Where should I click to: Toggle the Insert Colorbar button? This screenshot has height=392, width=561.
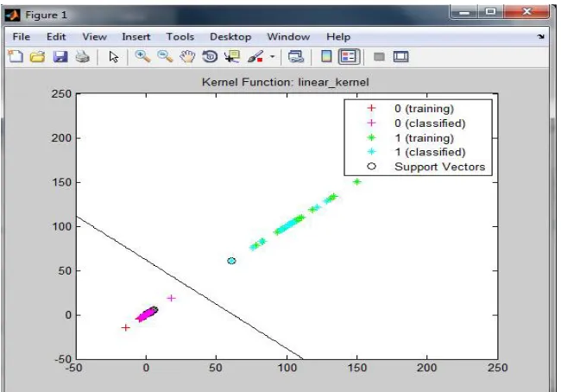coord(326,57)
